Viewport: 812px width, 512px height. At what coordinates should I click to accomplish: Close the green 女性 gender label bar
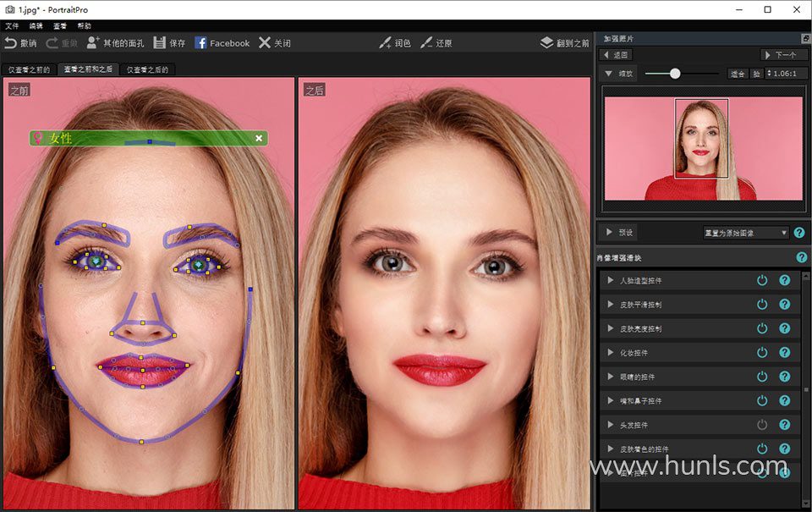[259, 138]
